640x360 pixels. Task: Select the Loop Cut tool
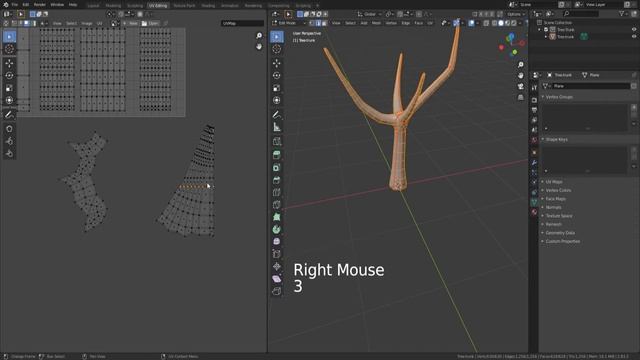277,192
